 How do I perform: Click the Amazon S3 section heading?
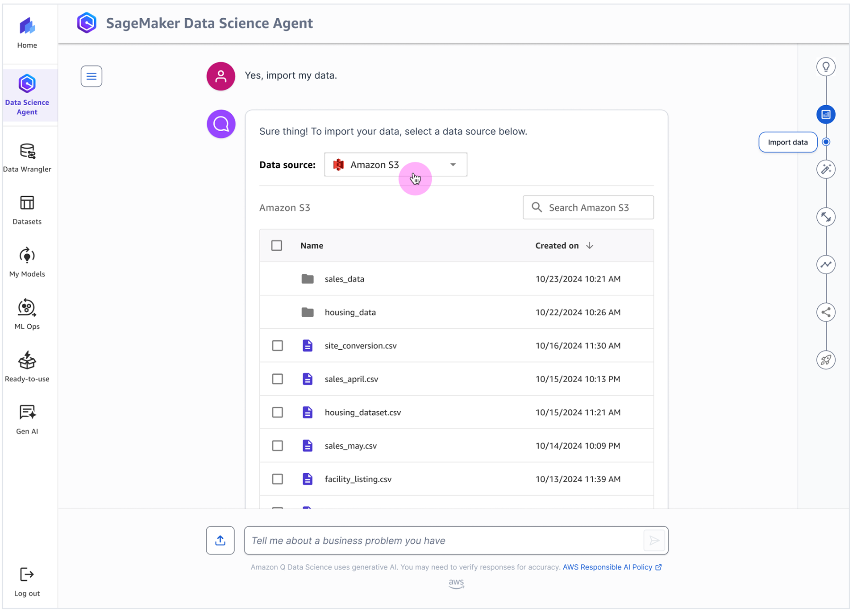click(x=285, y=208)
